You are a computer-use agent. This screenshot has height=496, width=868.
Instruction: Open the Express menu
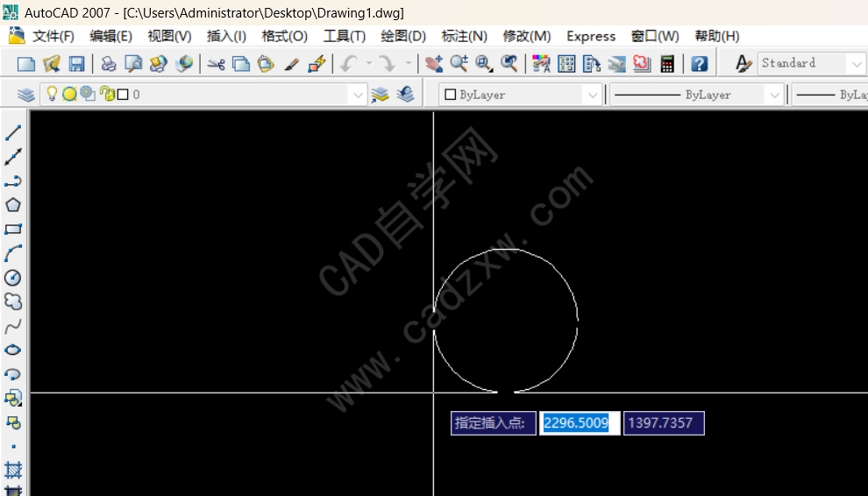point(591,37)
